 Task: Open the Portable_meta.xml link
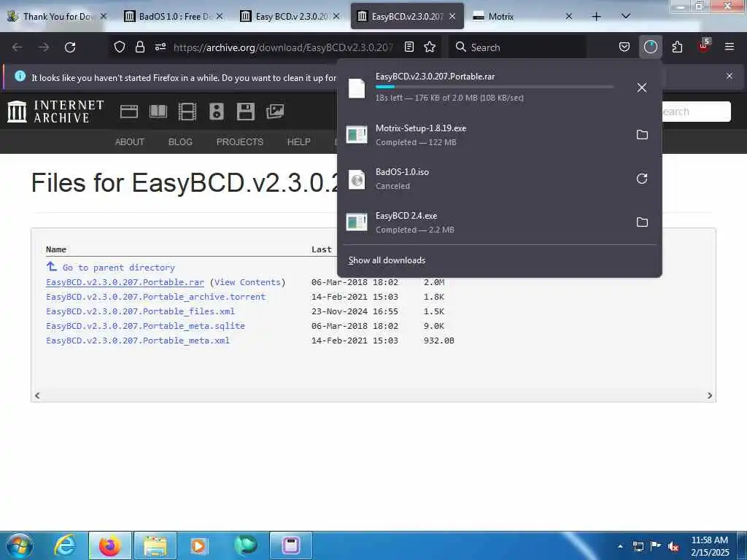(138, 341)
